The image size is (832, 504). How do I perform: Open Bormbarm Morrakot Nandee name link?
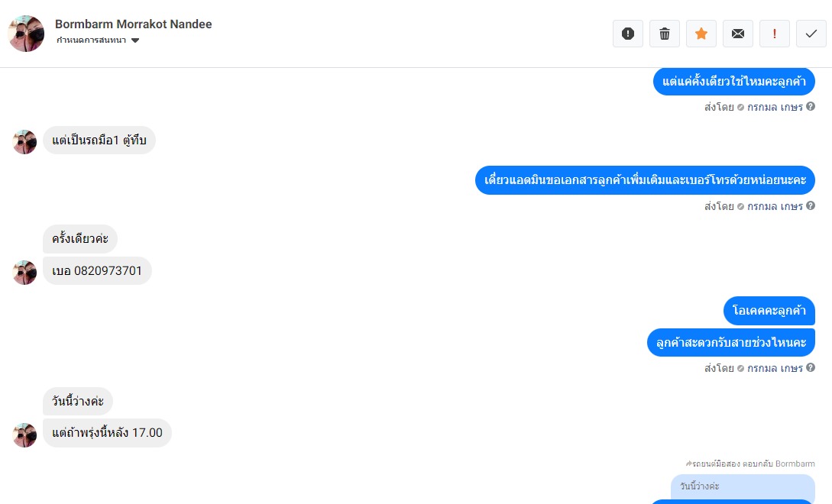click(x=133, y=24)
